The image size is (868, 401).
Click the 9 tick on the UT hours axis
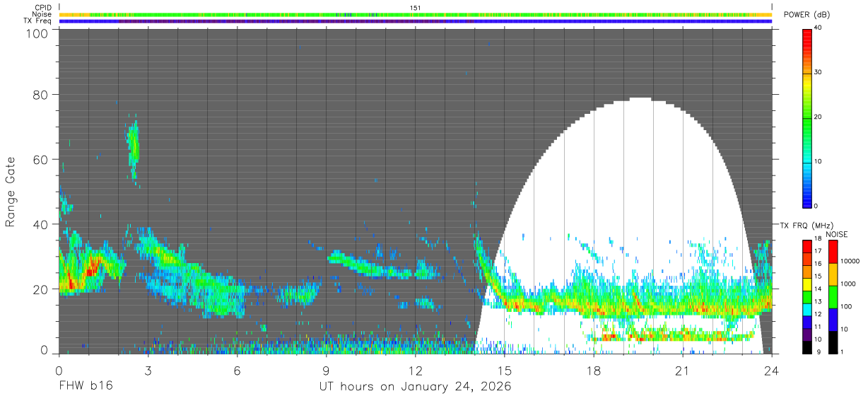click(x=327, y=370)
